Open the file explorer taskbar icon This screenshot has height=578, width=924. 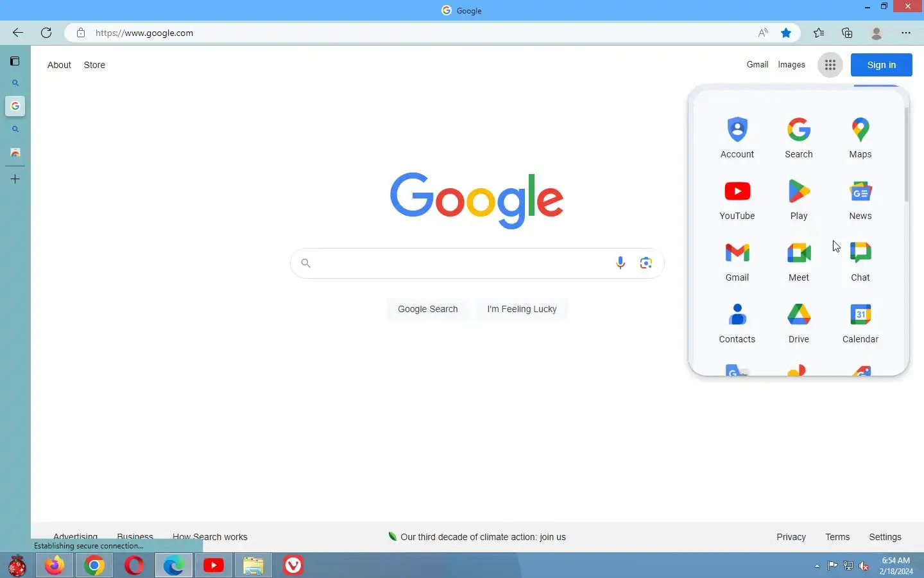253,565
